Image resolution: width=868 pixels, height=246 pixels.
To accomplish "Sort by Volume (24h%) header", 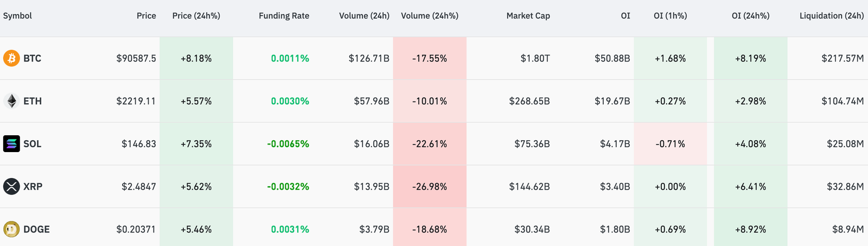I will [x=429, y=16].
